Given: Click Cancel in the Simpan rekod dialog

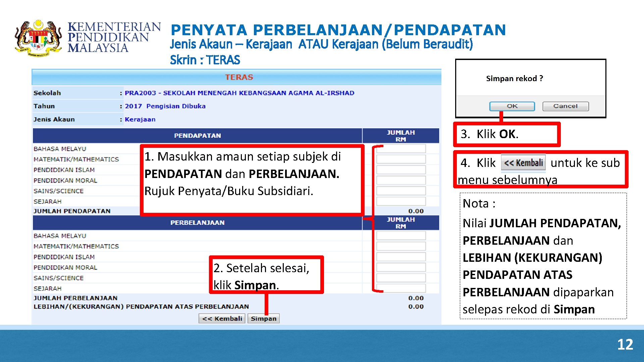Looking at the screenshot, I should (x=566, y=106).
